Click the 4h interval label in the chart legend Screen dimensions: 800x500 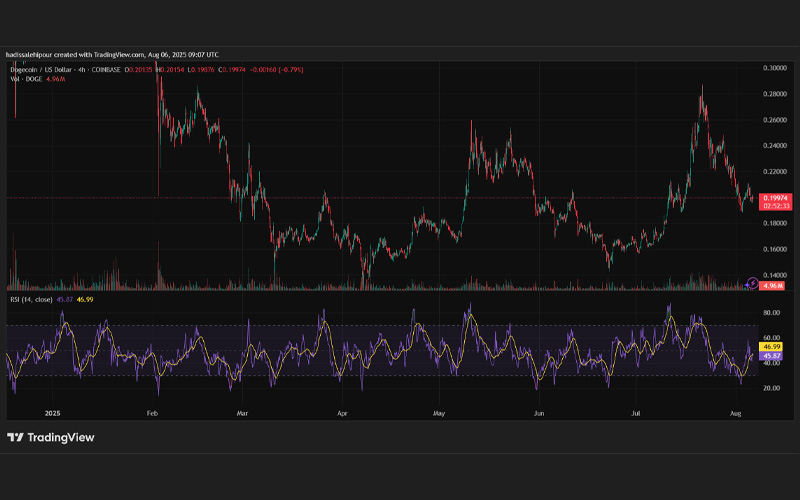click(x=82, y=69)
